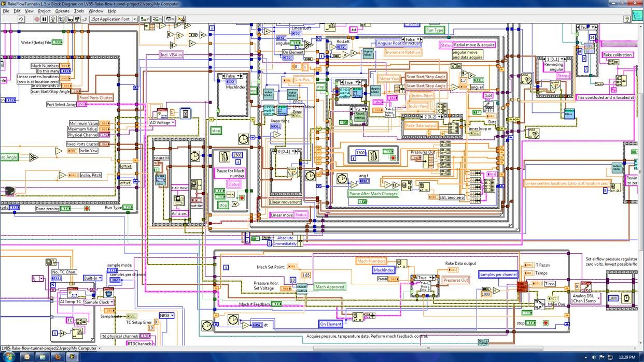Toggle the Done zeroing boolean constant
The width and height of the screenshot is (644, 362).
coord(65,208)
